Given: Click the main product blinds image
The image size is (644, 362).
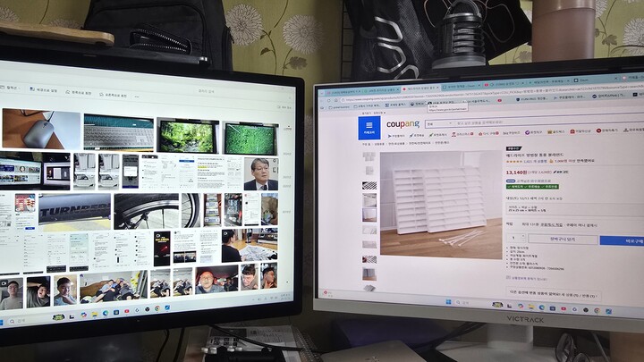Looking at the screenshot, I should (x=441, y=205).
